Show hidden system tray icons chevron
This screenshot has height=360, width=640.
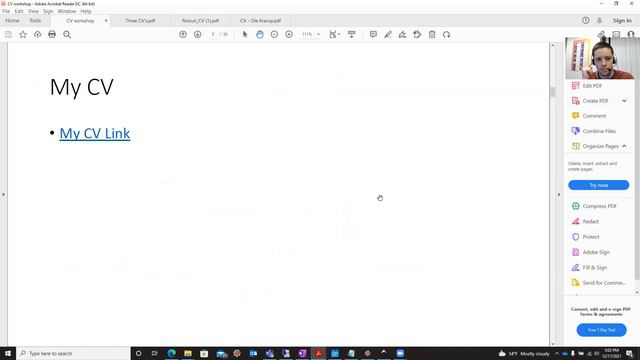point(557,353)
